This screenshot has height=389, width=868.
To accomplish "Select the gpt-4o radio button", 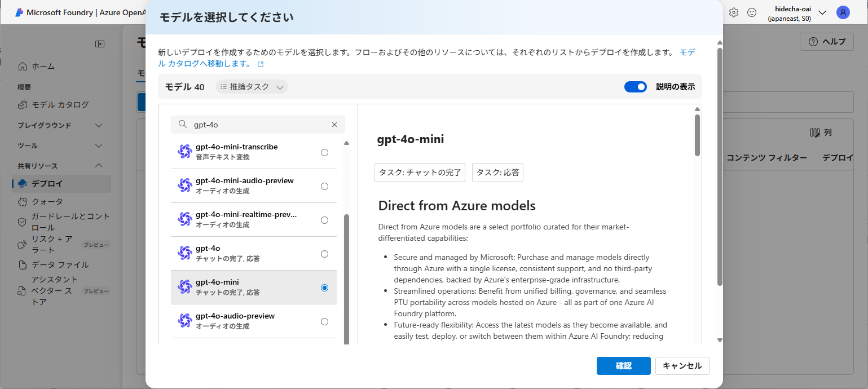I will point(324,254).
